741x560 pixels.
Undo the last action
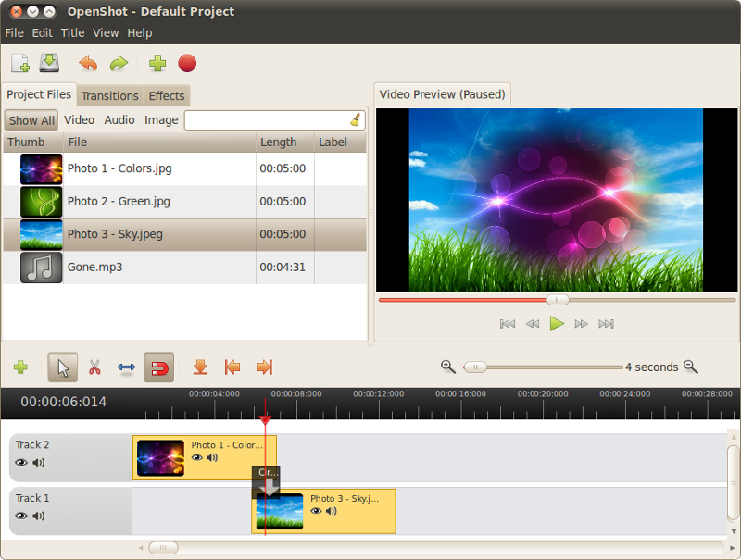(89, 63)
